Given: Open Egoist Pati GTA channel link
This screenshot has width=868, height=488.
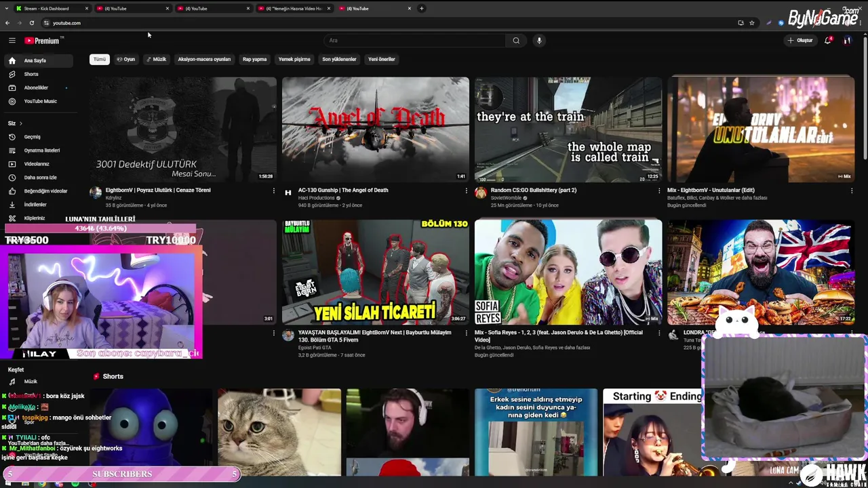Looking at the screenshot, I should (x=315, y=348).
